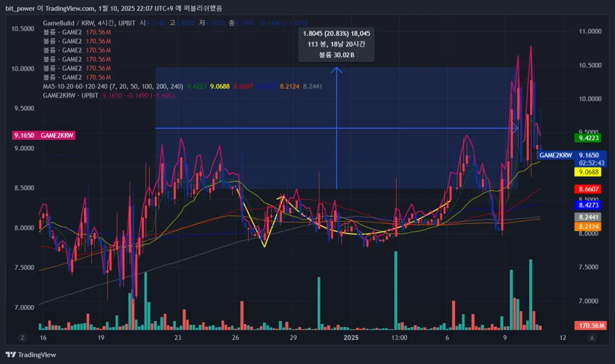
Task: Click the 2025 label on the time axis
Action: coord(351,338)
